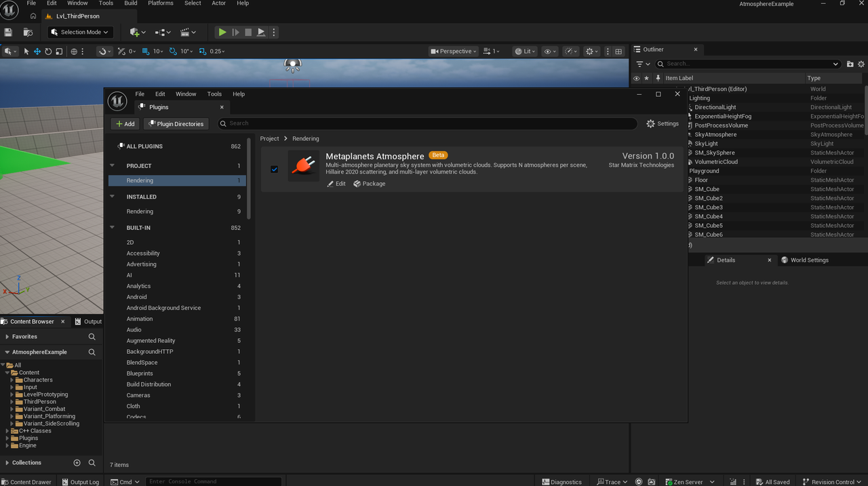Open the Cinematics clapperboard dropdown
This screenshot has height=486, width=868.
(x=187, y=32)
